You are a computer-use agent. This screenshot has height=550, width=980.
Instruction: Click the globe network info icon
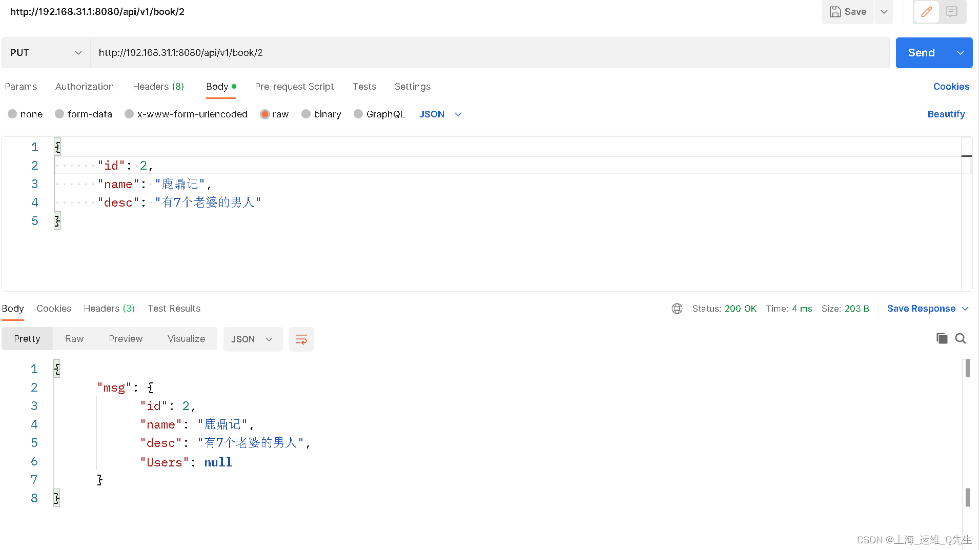(x=677, y=309)
